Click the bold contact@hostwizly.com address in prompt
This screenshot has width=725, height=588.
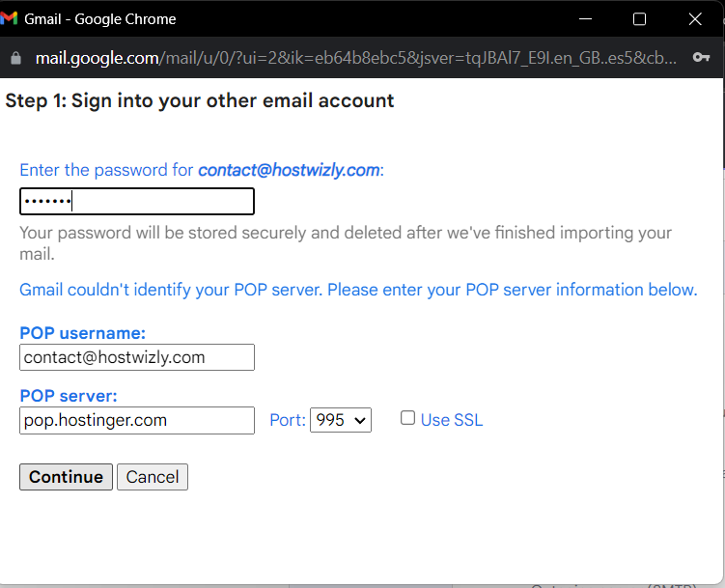[x=289, y=170]
